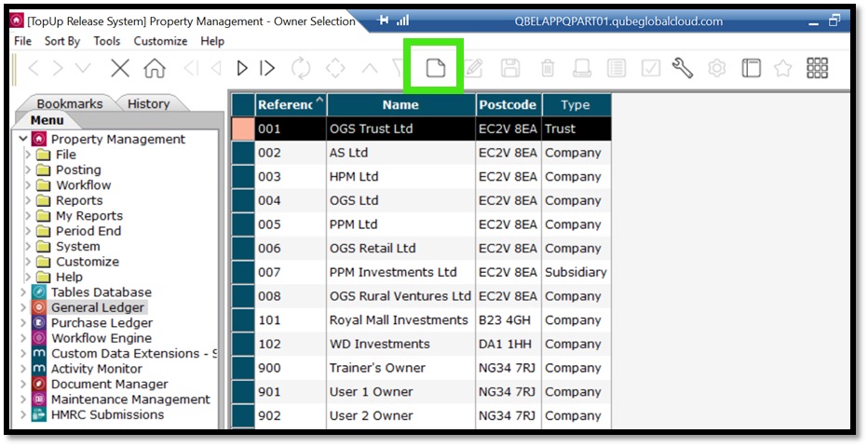The image size is (868, 447).
Task: Click the Home icon in toolbar
Action: pos(155,68)
